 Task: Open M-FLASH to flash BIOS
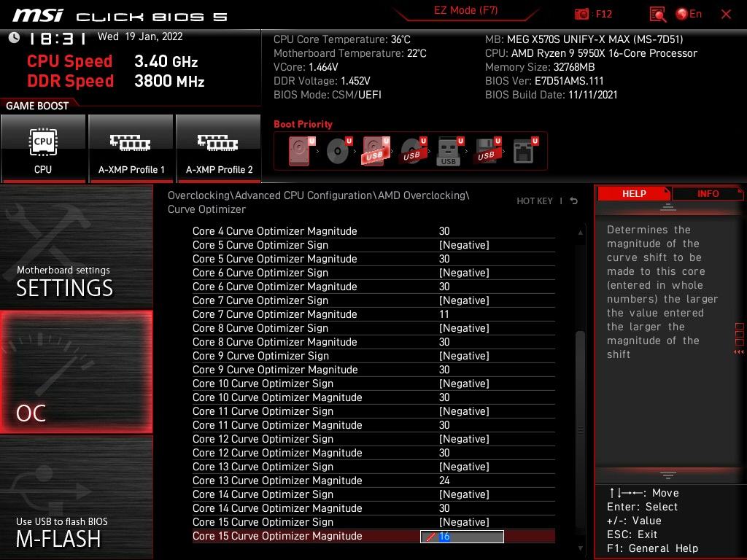click(76, 497)
